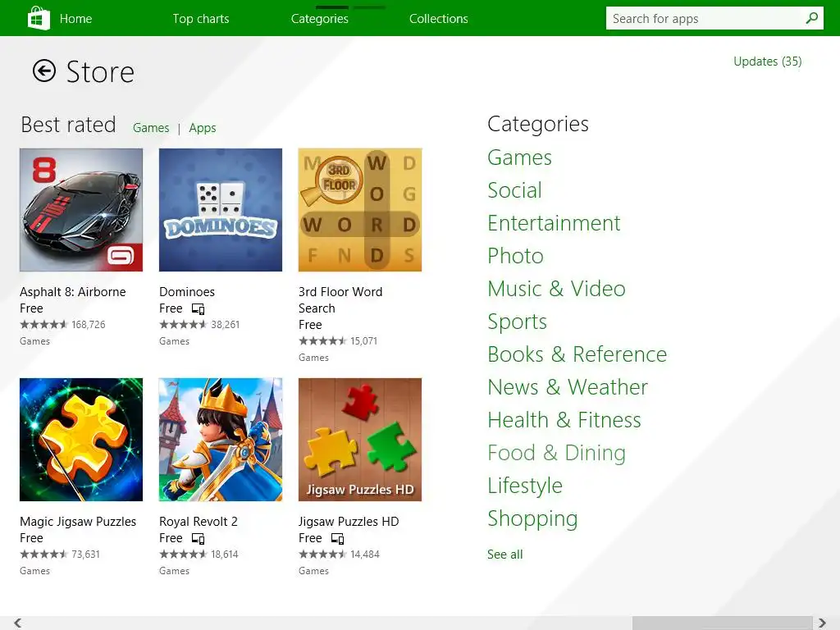Open the Categories tab in the top bar

pos(320,19)
